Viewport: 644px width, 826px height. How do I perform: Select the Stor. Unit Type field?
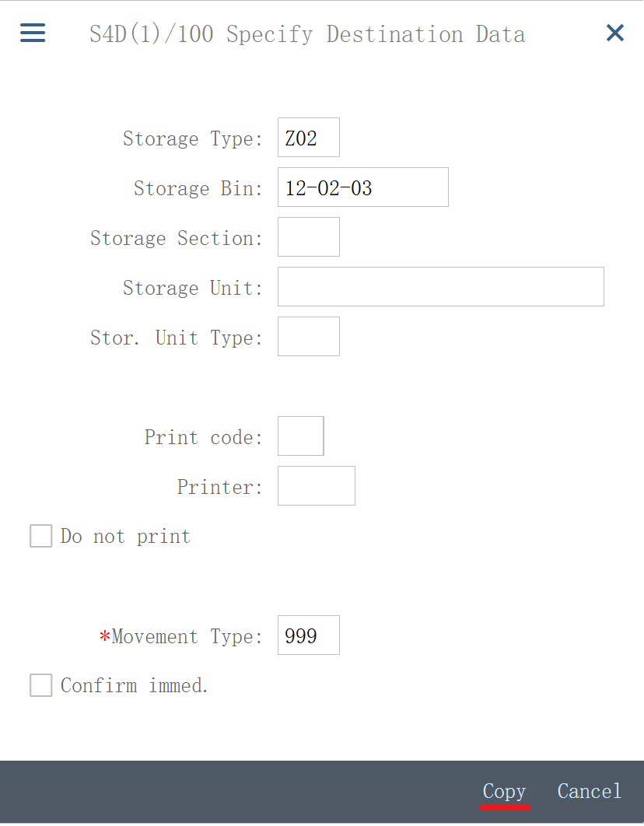[308, 338]
